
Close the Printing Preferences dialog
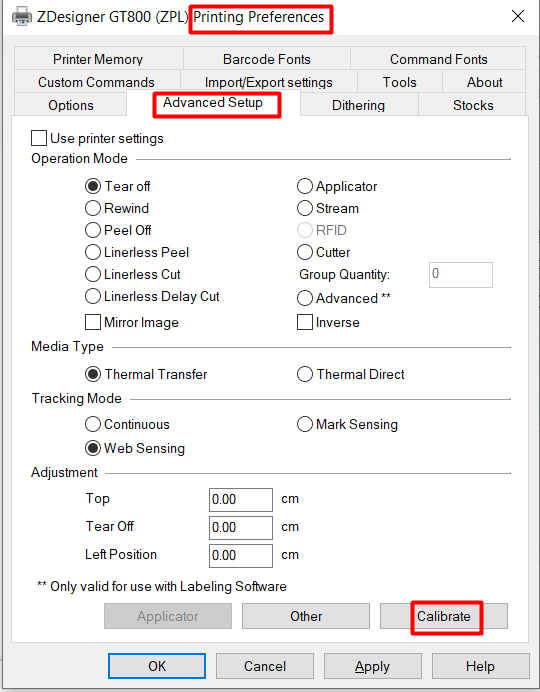point(518,16)
